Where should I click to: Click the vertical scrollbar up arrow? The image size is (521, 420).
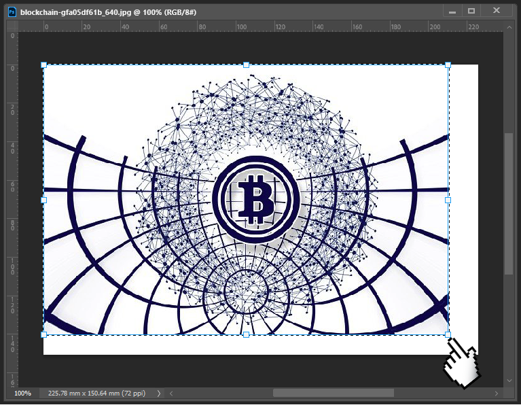point(509,27)
